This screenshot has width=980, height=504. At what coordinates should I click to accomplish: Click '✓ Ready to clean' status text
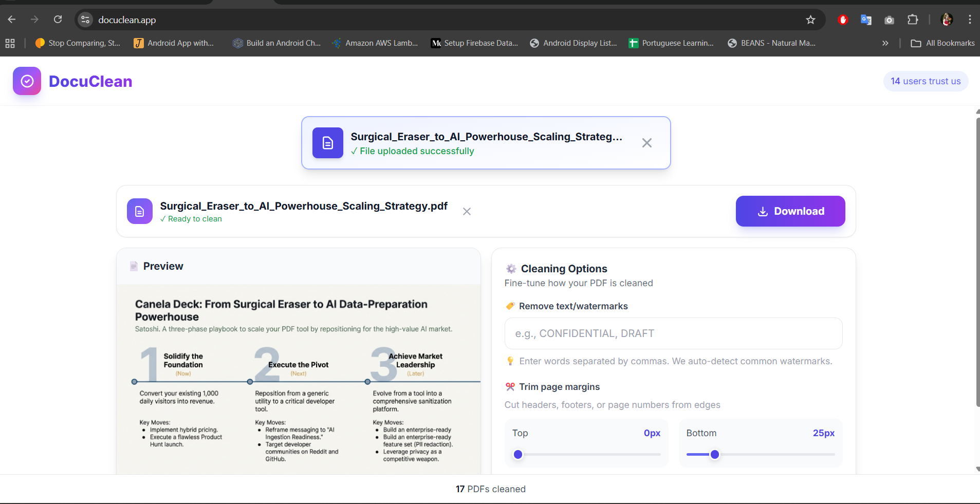point(191,219)
